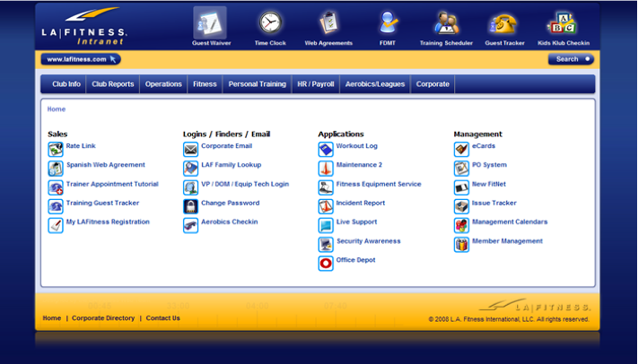Open Web Agreements from top toolbar

pyautogui.click(x=328, y=22)
